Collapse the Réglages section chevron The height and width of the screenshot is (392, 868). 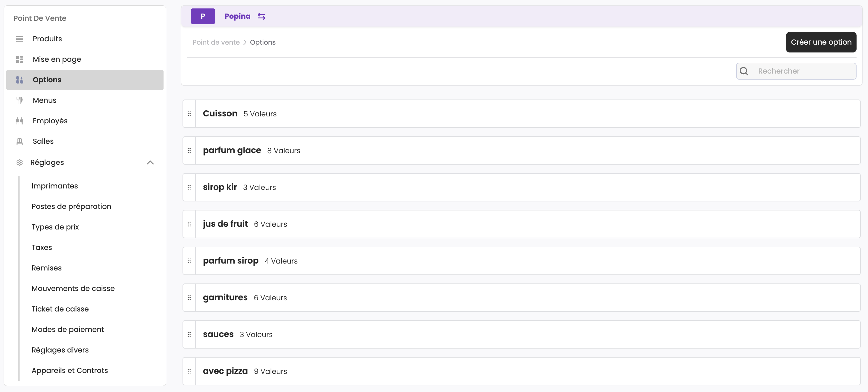click(x=150, y=163)
